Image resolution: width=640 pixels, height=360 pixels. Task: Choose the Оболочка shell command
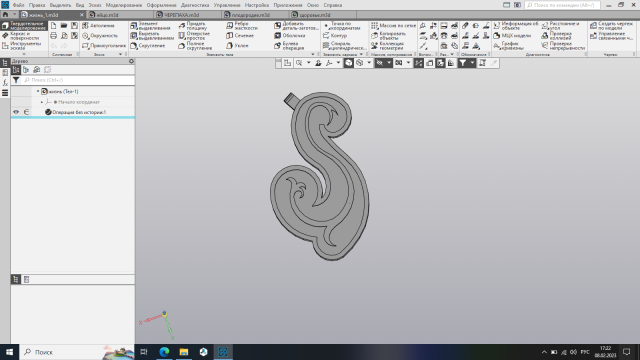(x=290, y=36)
